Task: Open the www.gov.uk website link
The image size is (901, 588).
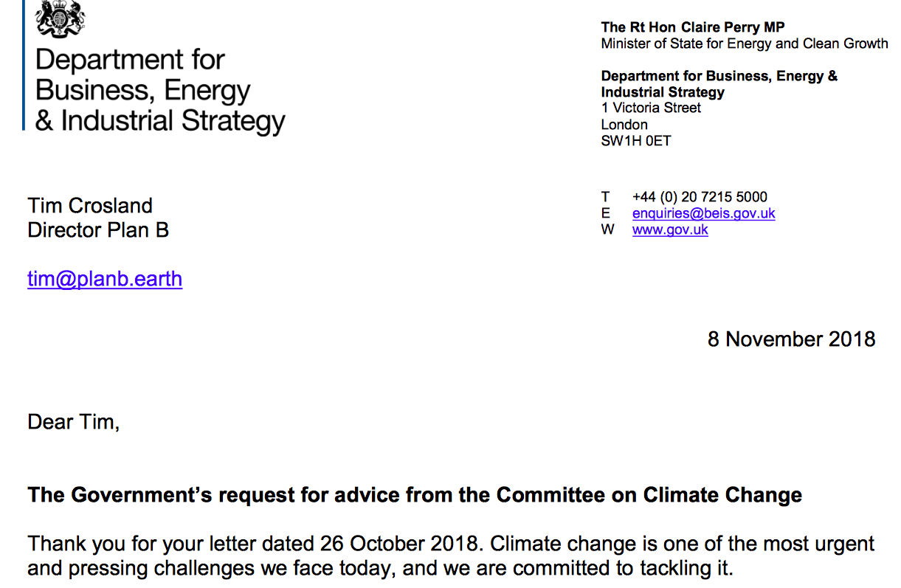Action: pyautogui.click(x=670, y=229)
